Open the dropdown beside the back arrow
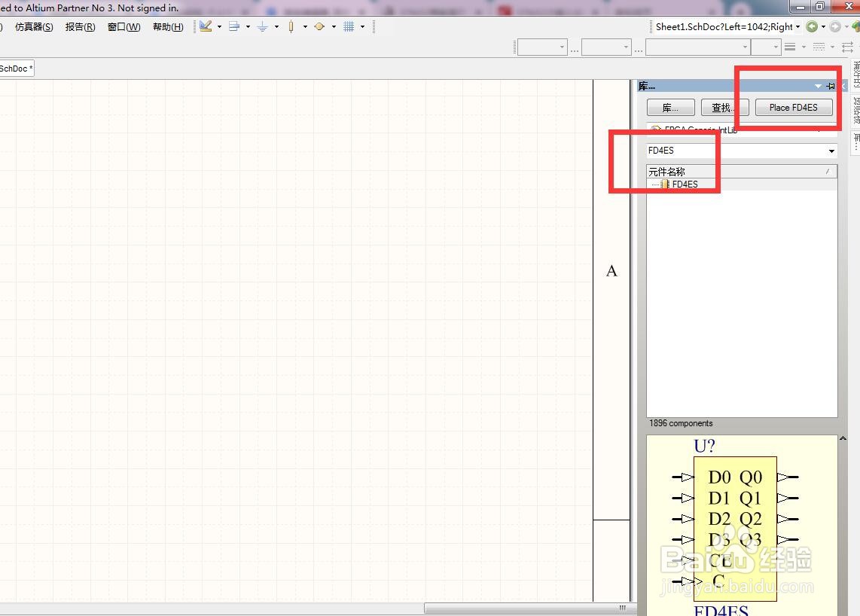 (823, 26)
